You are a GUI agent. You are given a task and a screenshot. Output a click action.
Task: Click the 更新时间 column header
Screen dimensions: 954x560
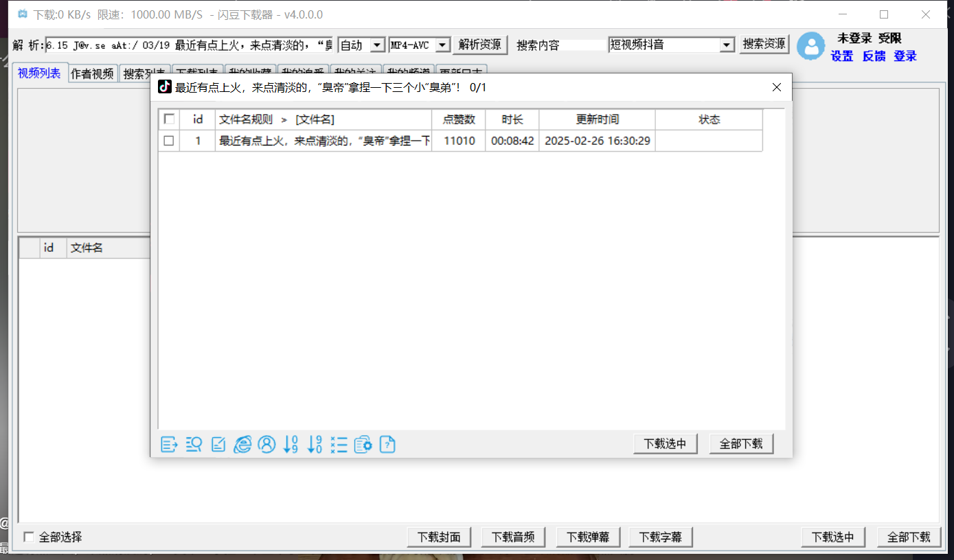598,119
